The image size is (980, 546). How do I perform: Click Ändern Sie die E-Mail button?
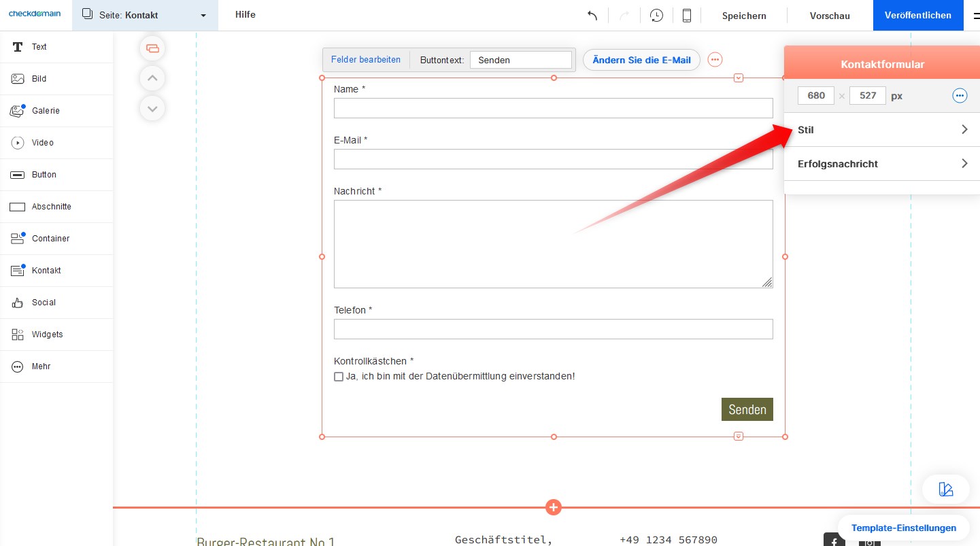tap(641, 60)
